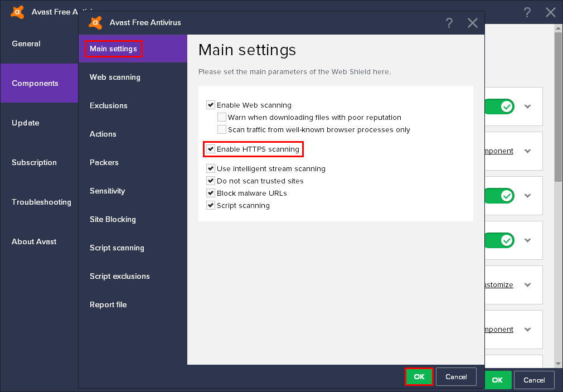Image resolution: width=563 pixels, height=392 pixels.
Task: Toggle Use intelligent stream scanning
Action: [210, 168]
